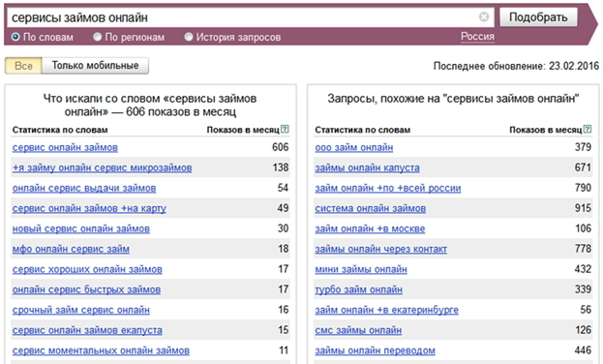The height and width of the screenshot is (364, 603).
Task: Open 'займ онлайн +в екатеринбурге' link
Action: 386,310
